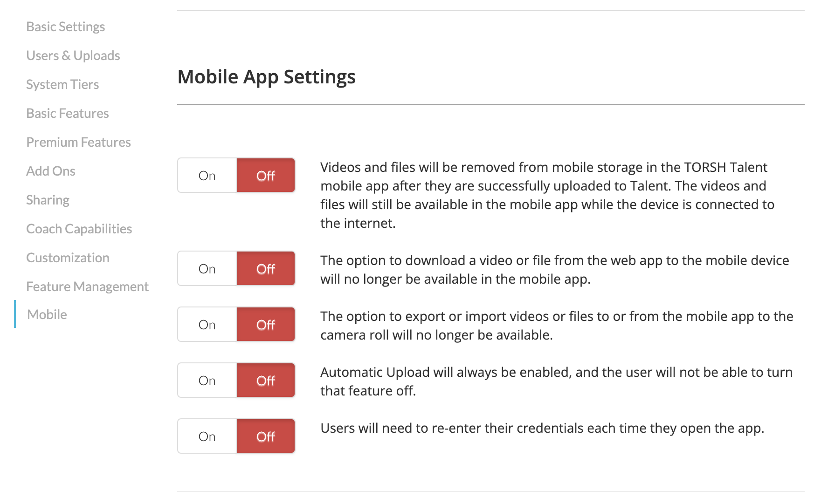Go to Users & Uploads section
Screen dimensions: 828x504
click(x=73, y=56)
